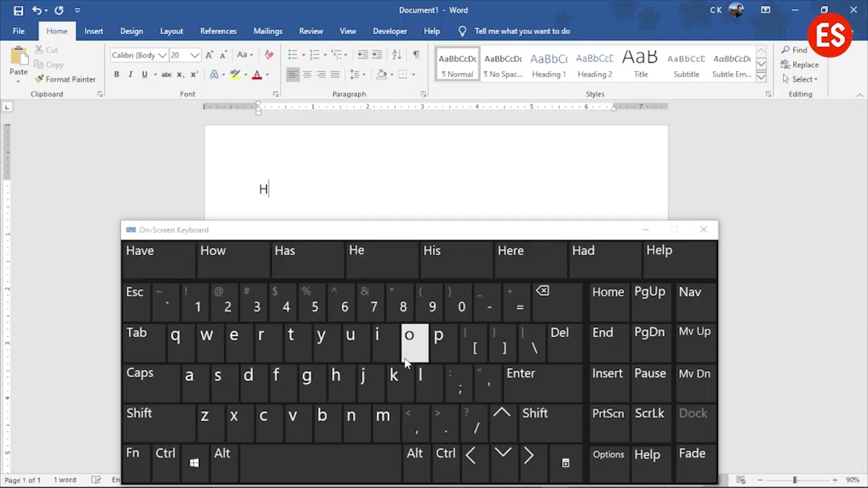Save the document using the disk icon
This screenshot has width=868, height=488.
[x=18, y=10]
